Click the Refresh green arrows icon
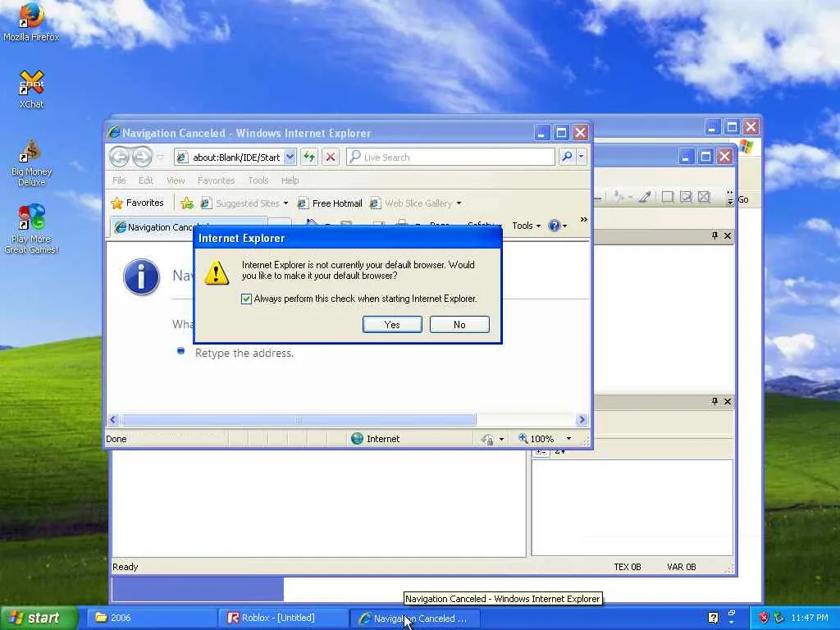The image size is (840, 630). tap(308, 157)
